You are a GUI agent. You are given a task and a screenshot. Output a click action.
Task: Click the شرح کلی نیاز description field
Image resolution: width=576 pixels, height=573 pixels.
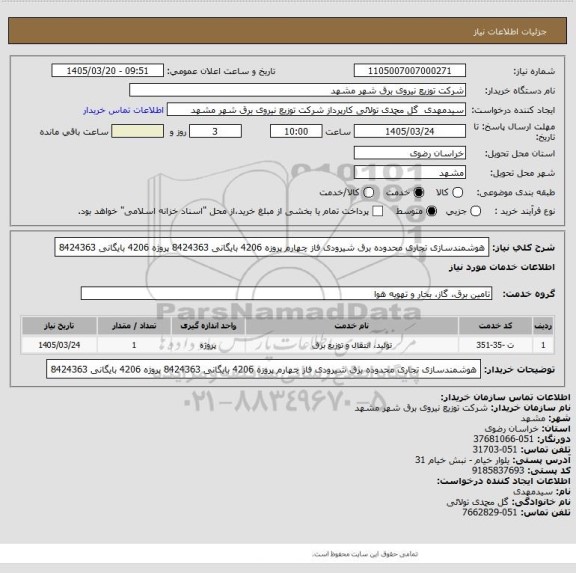pyautogui.click(x=272, y=247)
